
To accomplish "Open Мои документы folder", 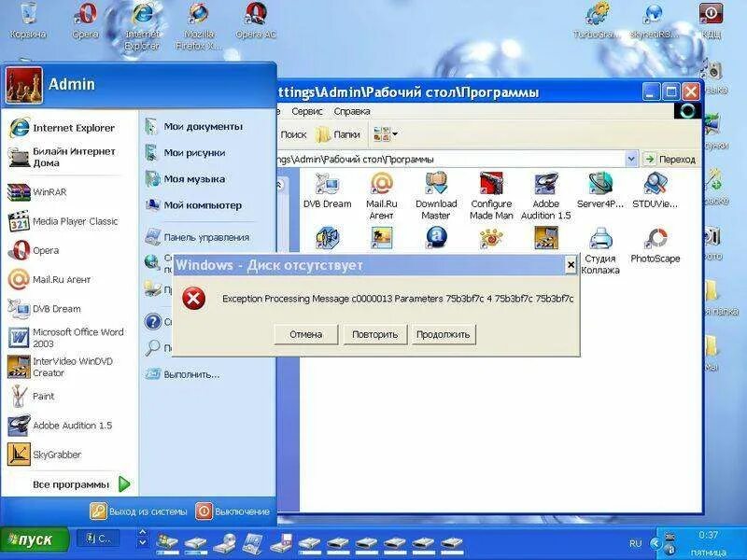I will [x=194, y=127].
